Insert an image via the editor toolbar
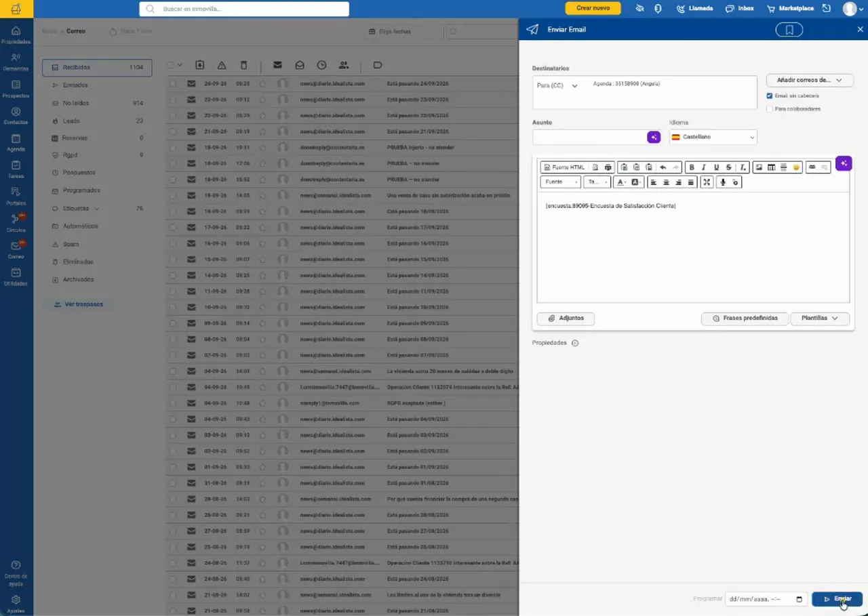This screenshot has height=616, width=868. pos(759,167)
